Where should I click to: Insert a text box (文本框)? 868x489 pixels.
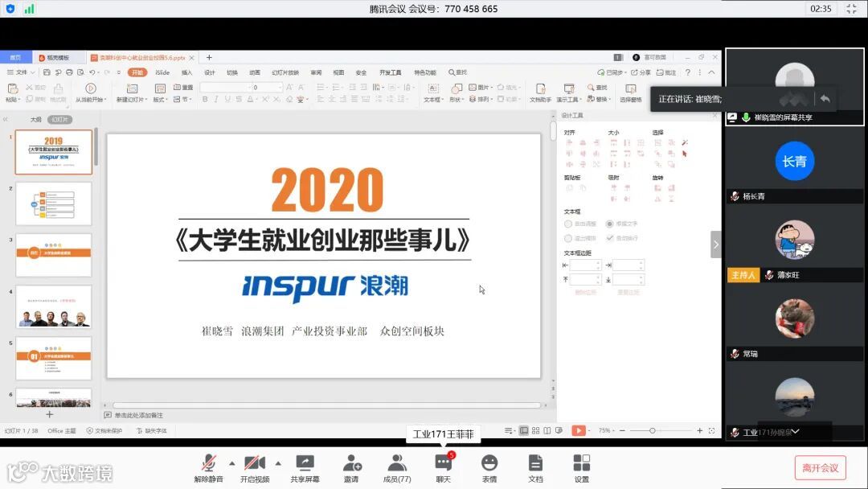point(433,92)
